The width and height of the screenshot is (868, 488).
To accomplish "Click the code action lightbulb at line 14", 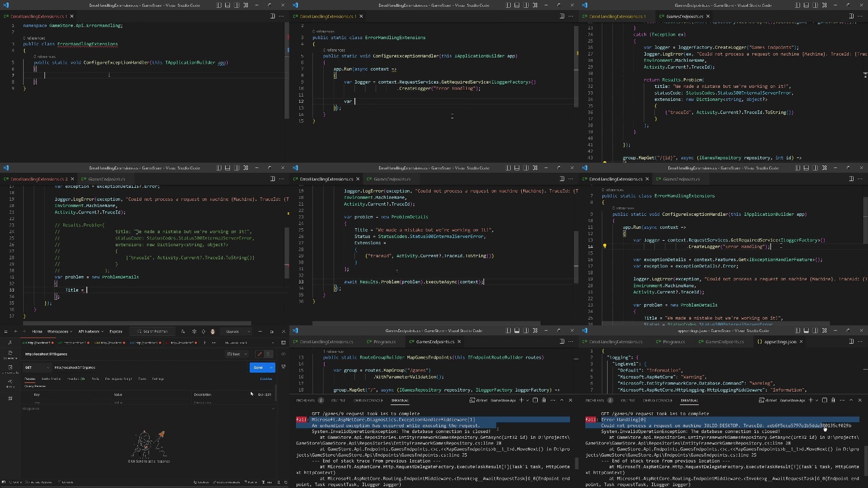I will point(605,246).
